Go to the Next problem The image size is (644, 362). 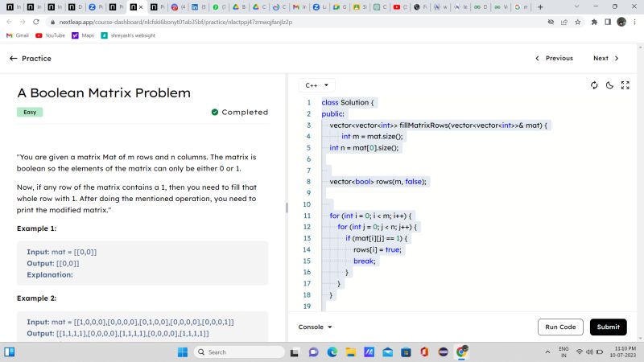(606, 58)
